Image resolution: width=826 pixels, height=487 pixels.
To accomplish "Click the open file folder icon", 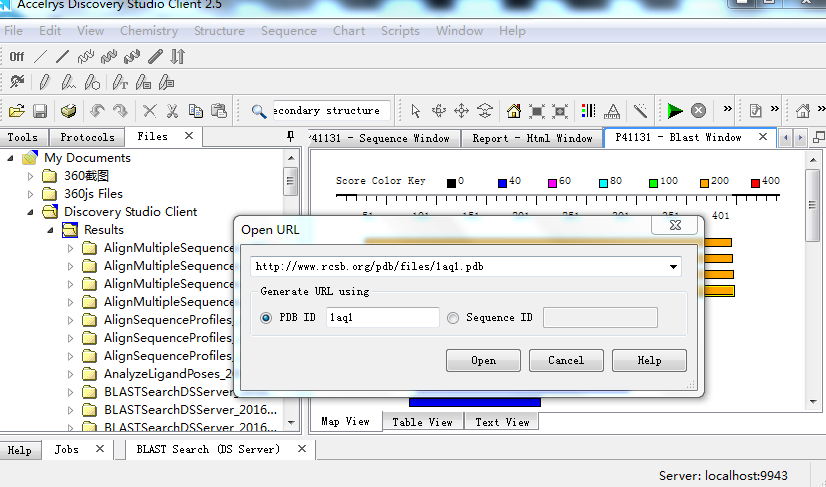I will [x=17, y=111].
